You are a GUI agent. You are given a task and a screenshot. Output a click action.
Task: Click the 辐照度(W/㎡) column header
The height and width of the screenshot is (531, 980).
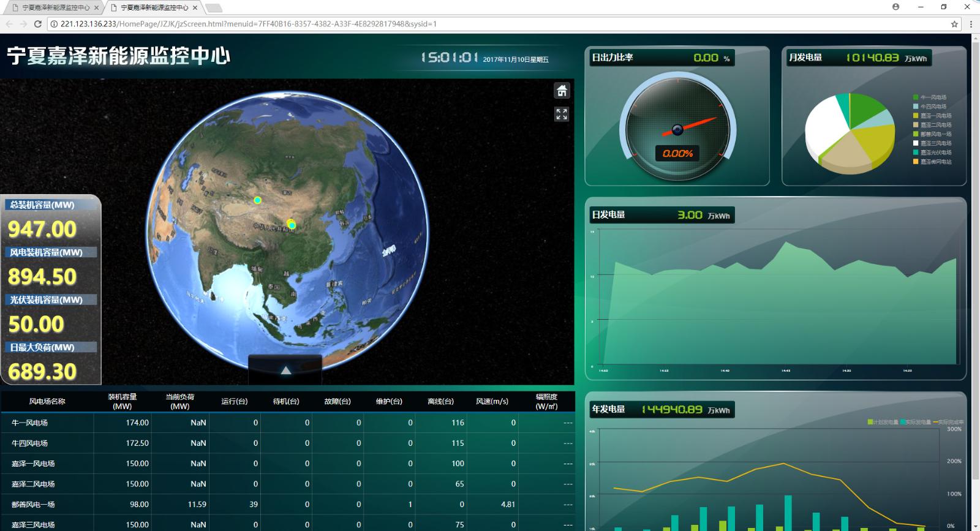click(x=546, y=402)
